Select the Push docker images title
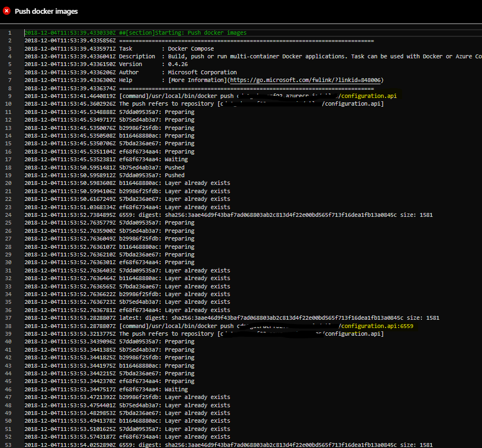Screen dimensions: 482x448 tap(46, 12)
